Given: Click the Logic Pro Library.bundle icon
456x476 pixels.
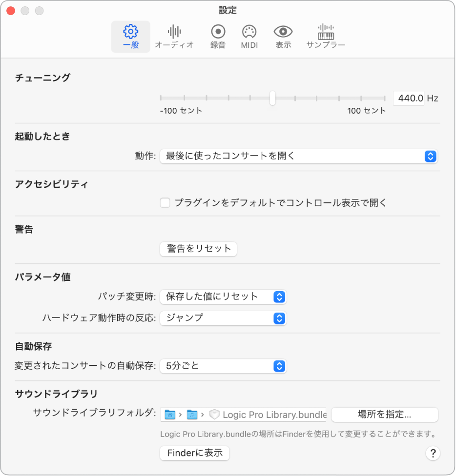Looking at the screenshot, I should click(x=214, y=415).
